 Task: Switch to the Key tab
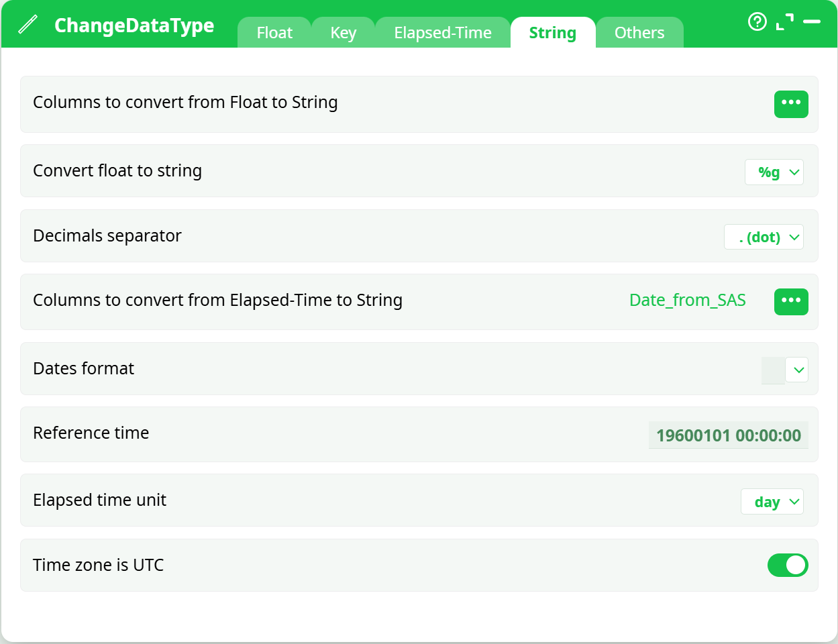pos(343,33)
